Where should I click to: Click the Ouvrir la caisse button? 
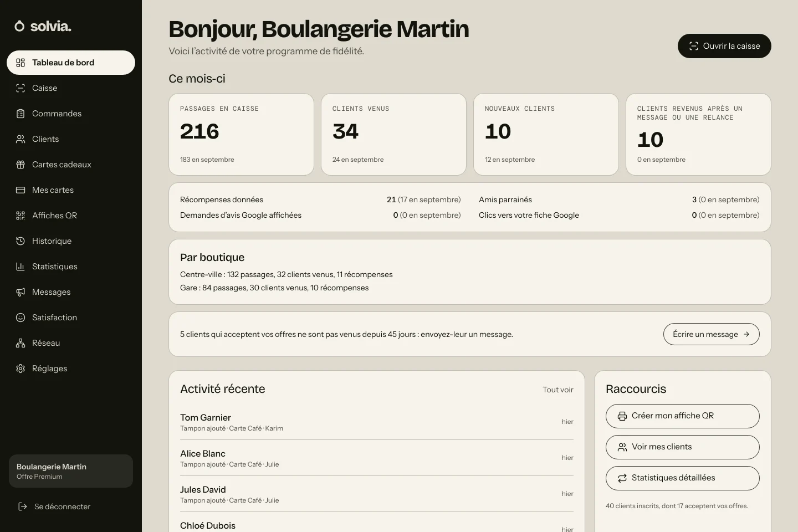pos(724,46)
